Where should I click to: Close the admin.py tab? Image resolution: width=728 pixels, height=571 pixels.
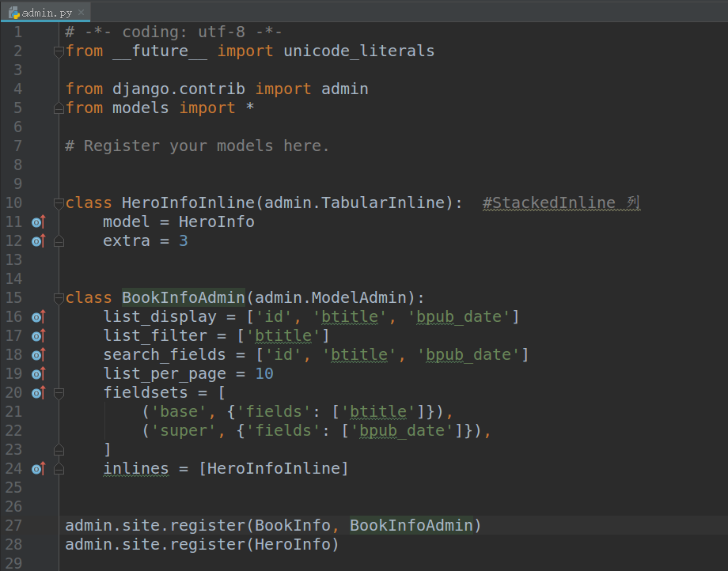click(82, 13)
